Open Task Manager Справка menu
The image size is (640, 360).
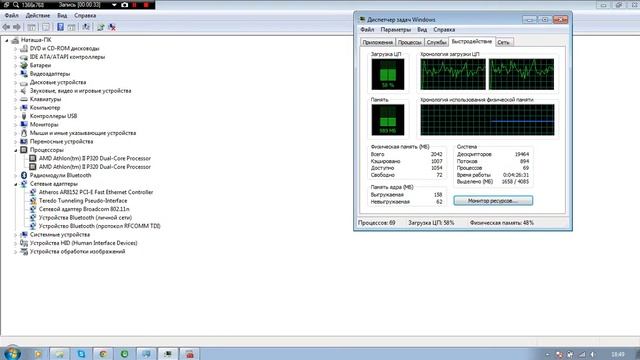pos(444,30)
